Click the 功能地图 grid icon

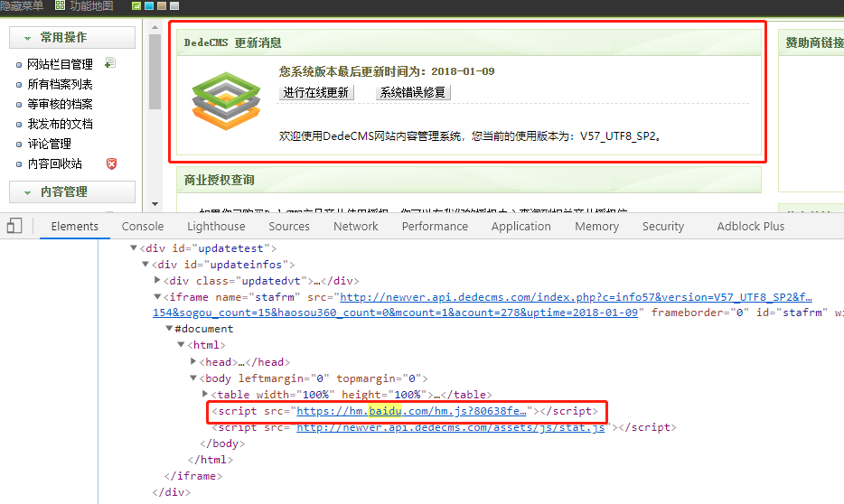coord(60,6)
